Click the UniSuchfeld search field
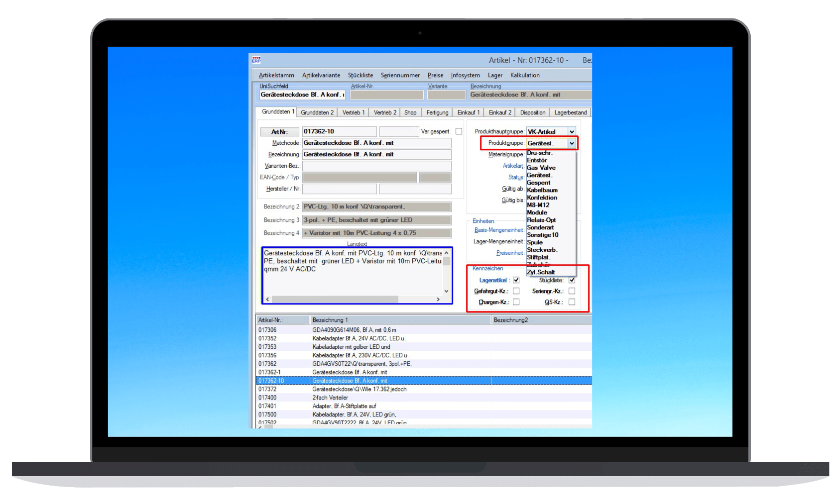 pos(302,95)
